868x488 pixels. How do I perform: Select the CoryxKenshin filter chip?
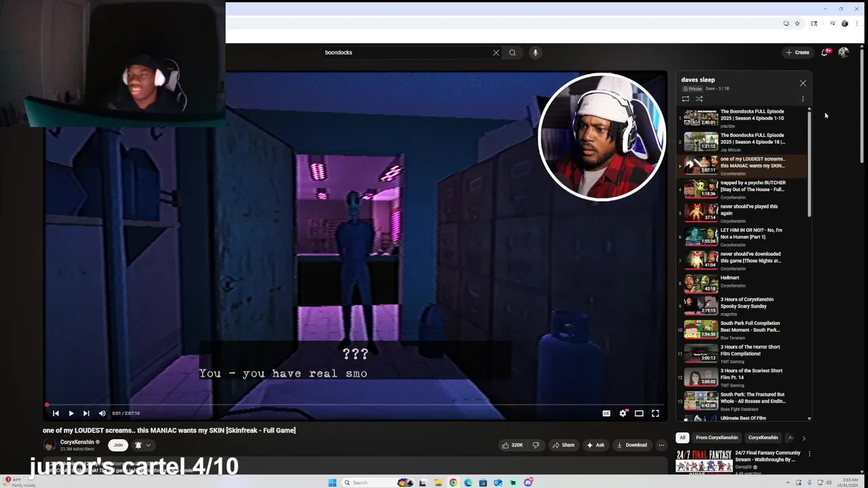pyautogui.click(x=763, y=438)
